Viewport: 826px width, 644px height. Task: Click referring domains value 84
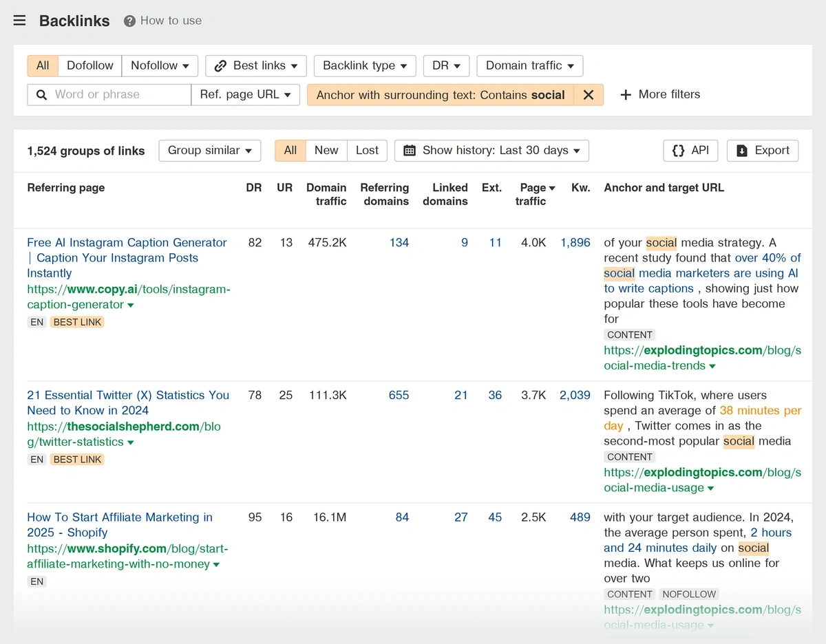[403, 517]
